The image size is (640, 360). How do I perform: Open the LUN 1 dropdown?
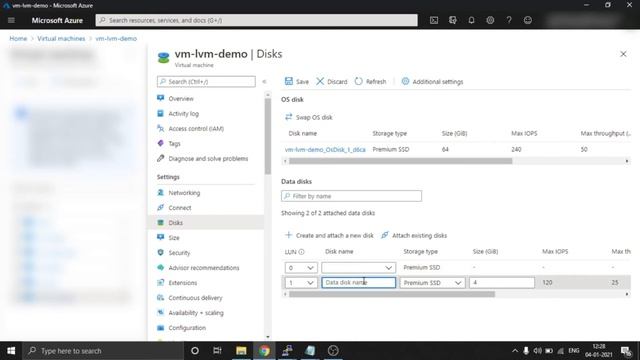coord(301,282)
